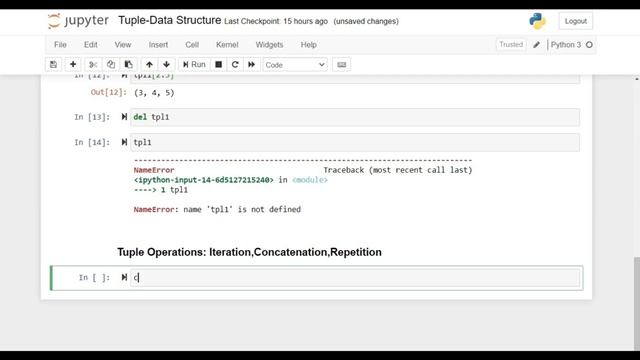
Task: Click the Out[12] output (3, 4, 5)
Action: tap(154, 93)
